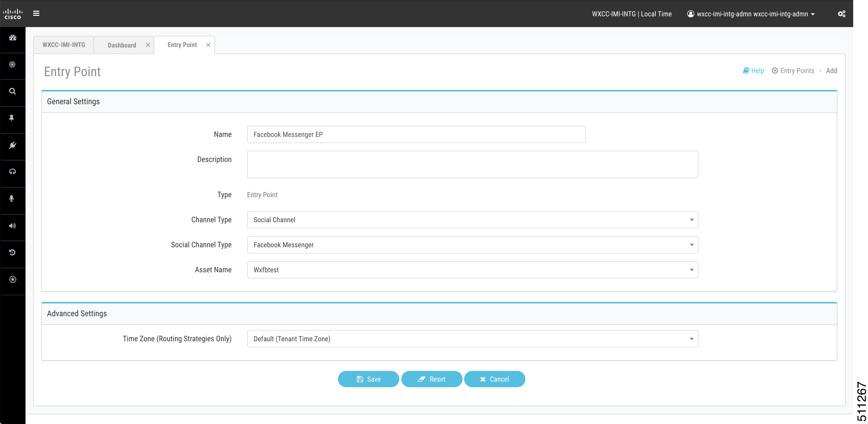This screenshot has height=424, width=868.
Task: Open the Help link
Action: tap(757, 70)
